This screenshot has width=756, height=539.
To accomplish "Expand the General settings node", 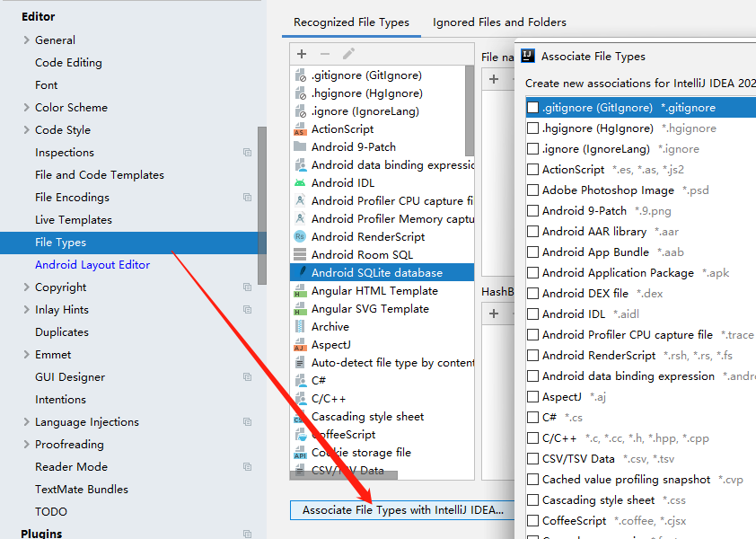I will 27,40.
